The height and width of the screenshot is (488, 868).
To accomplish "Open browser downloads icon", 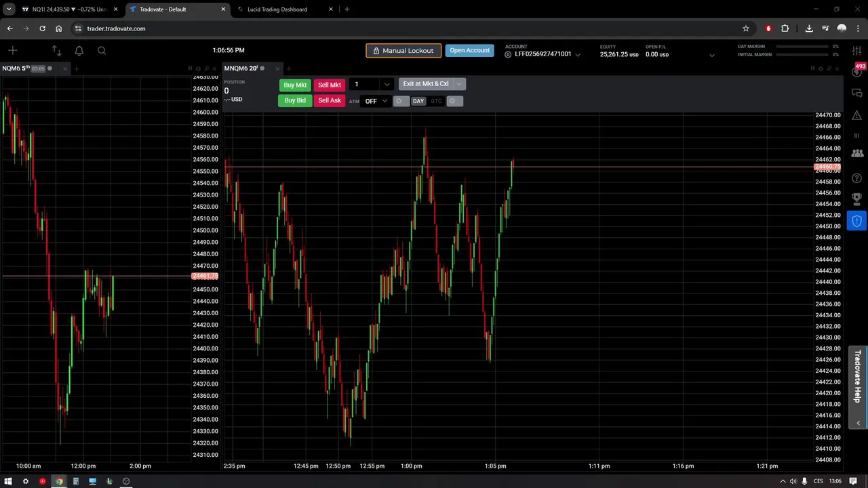I will tap(809, 28).
